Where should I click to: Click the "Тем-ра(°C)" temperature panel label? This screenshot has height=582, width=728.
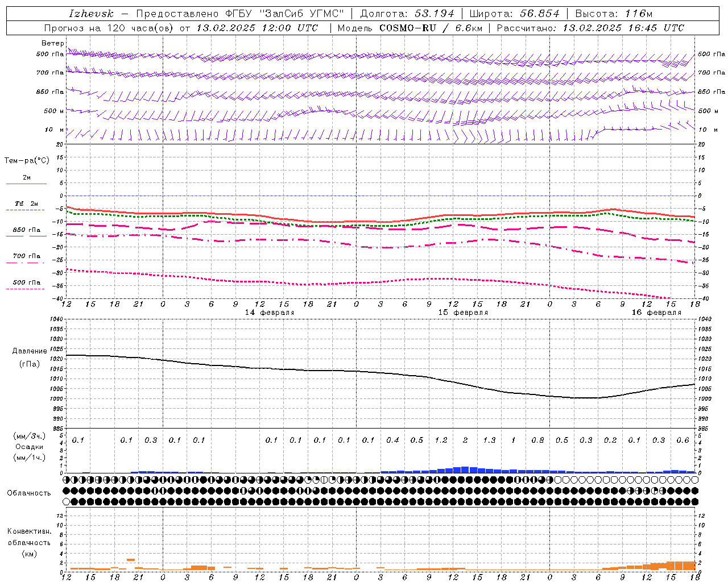click(27, 161)
